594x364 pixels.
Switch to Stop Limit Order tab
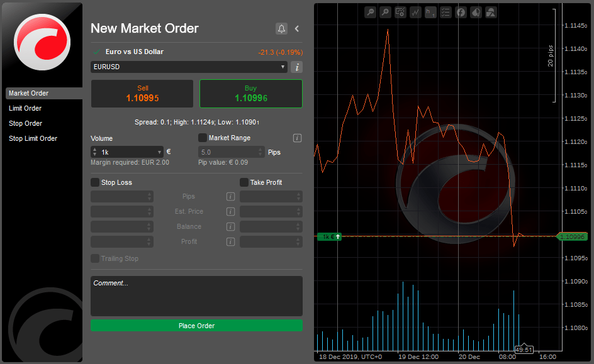pyautogui.click(x=33, y=138)
